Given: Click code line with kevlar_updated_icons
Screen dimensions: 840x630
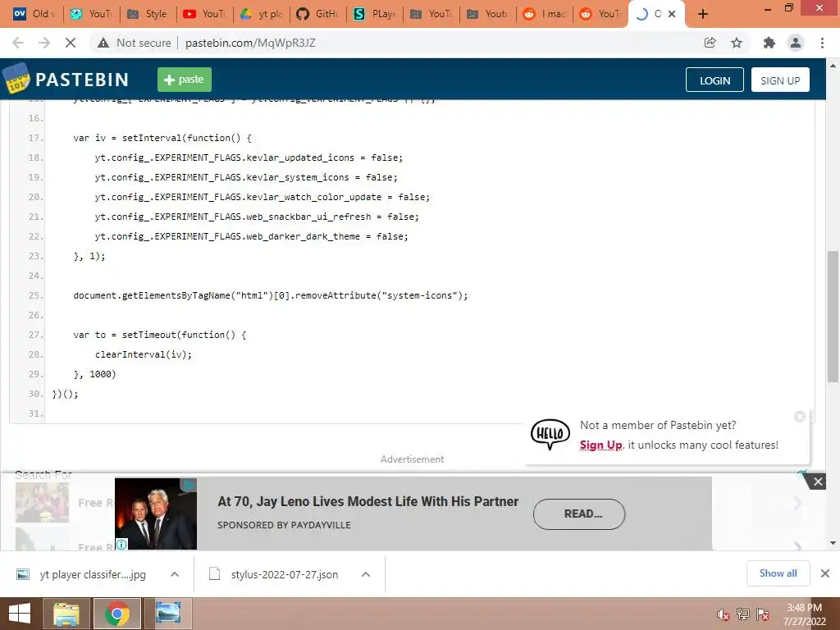Looking at the screenshot, I should (x=249, y=157).
